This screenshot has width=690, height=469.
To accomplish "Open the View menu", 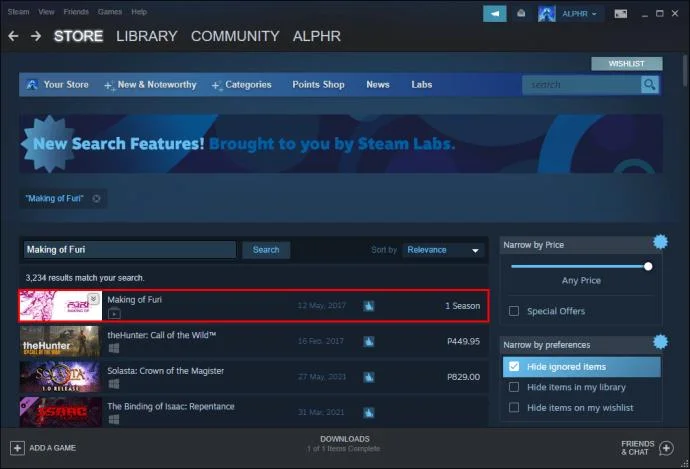I will (x=46, y=12).
